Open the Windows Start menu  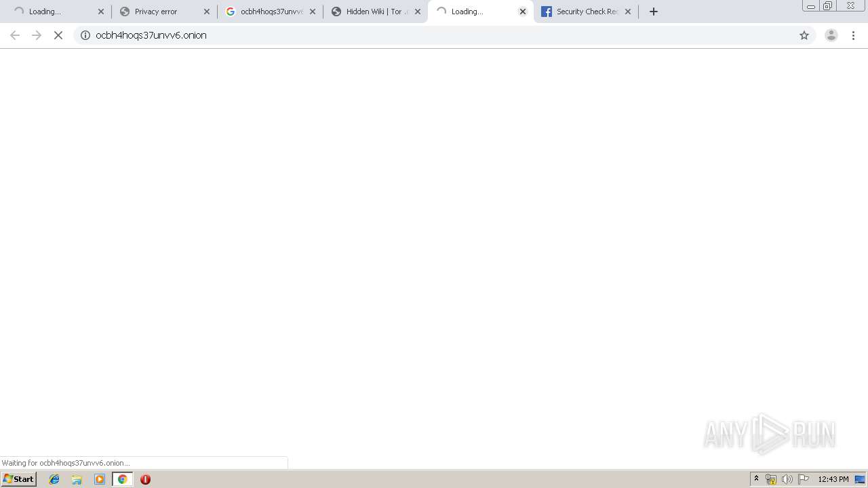point(18,479)
